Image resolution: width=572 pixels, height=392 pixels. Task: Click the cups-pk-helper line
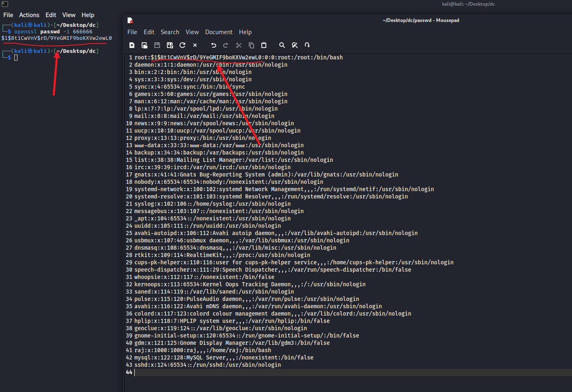tap(294, 262)
